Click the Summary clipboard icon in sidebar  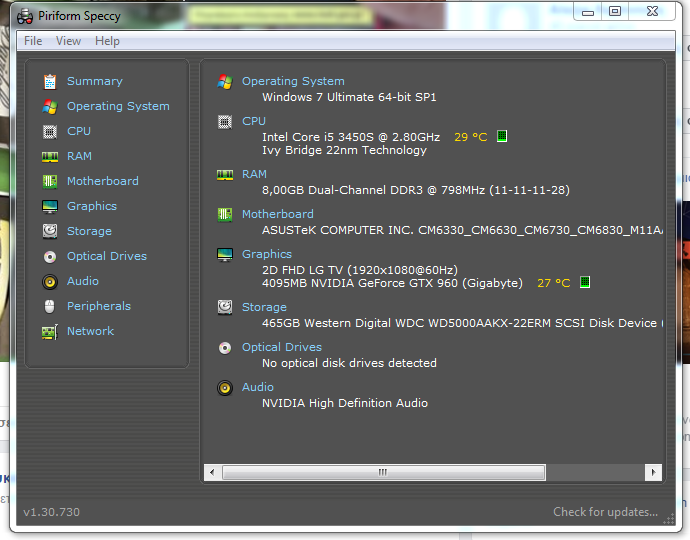pos(50,82)
